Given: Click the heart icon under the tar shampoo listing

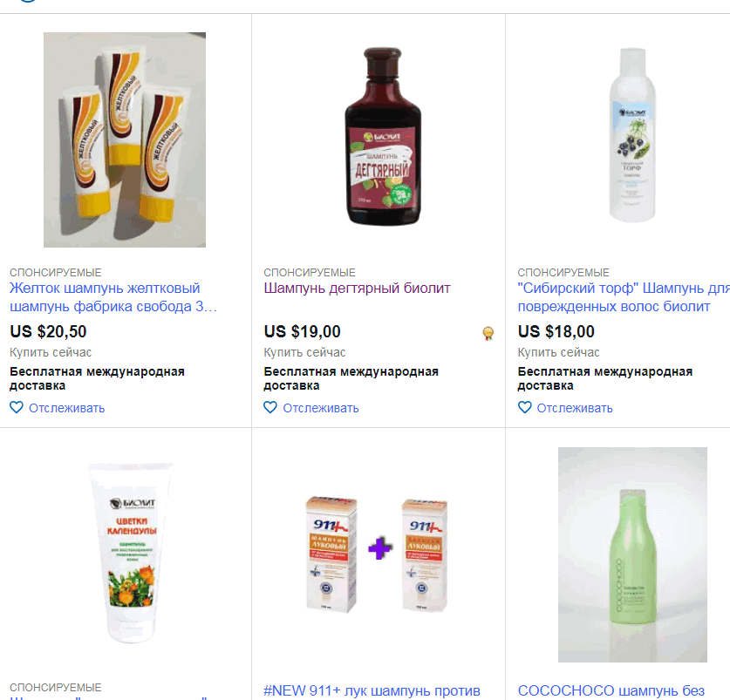Looking at the screenshot, I should click(269, 407).
